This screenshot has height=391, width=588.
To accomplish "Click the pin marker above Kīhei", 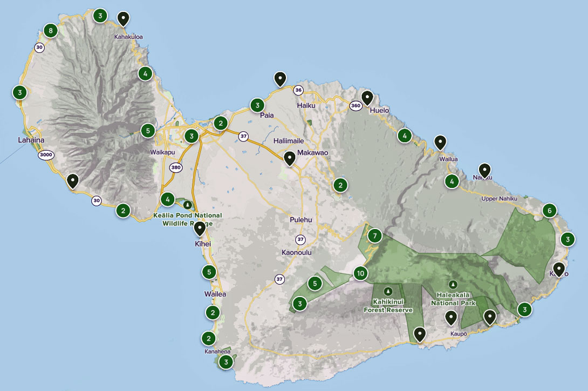I will tap(201, 230).
